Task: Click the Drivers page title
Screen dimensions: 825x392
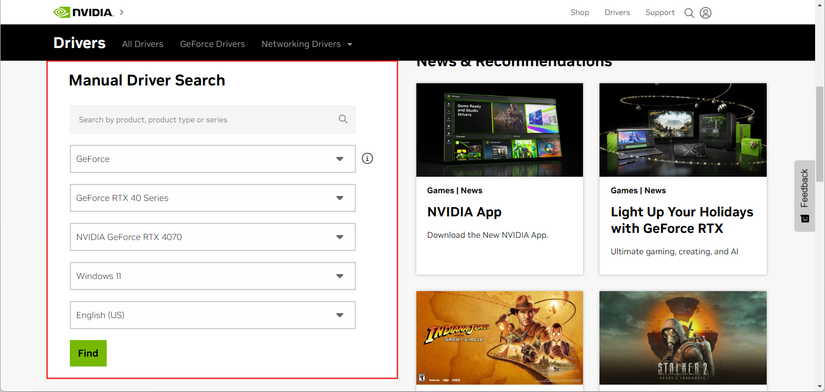Action: [79, 43]
